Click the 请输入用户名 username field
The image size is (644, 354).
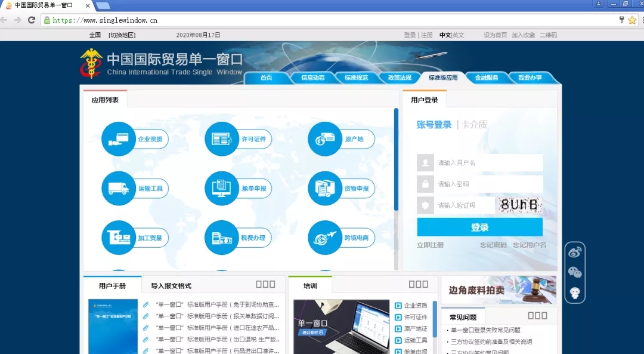point(489,163)
